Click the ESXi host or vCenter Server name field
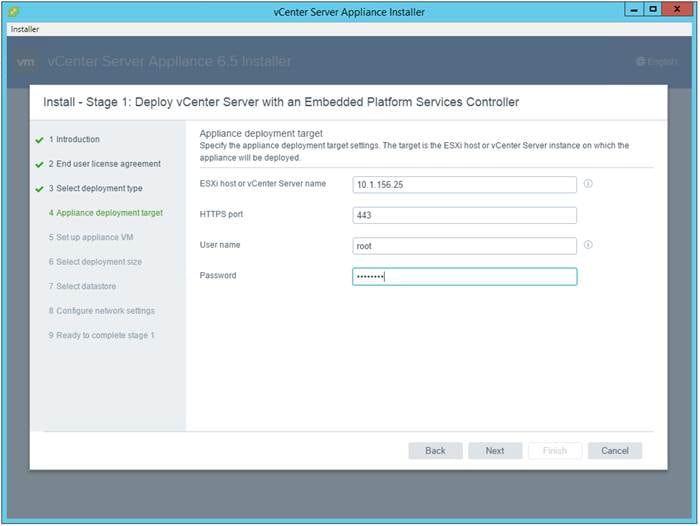Screen dimensions: 700x526 [x=464, y=184]
